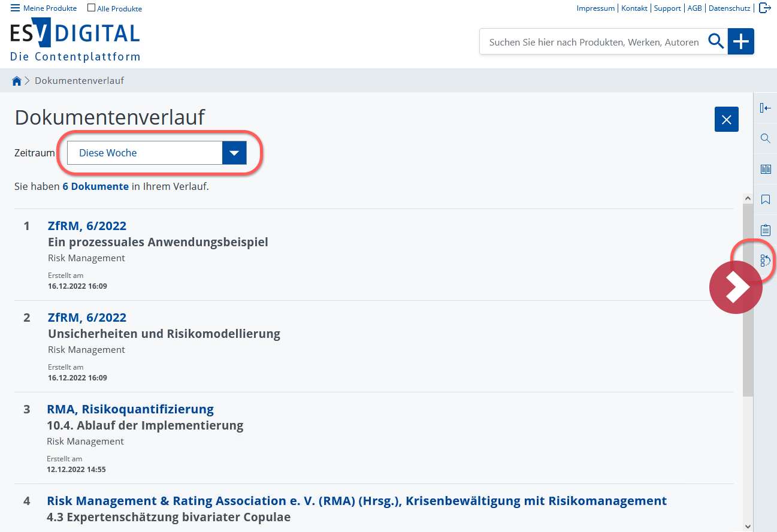Screen dimensions: 777x532
Task: Click the scrollbar of the document list
Action: 747,300
